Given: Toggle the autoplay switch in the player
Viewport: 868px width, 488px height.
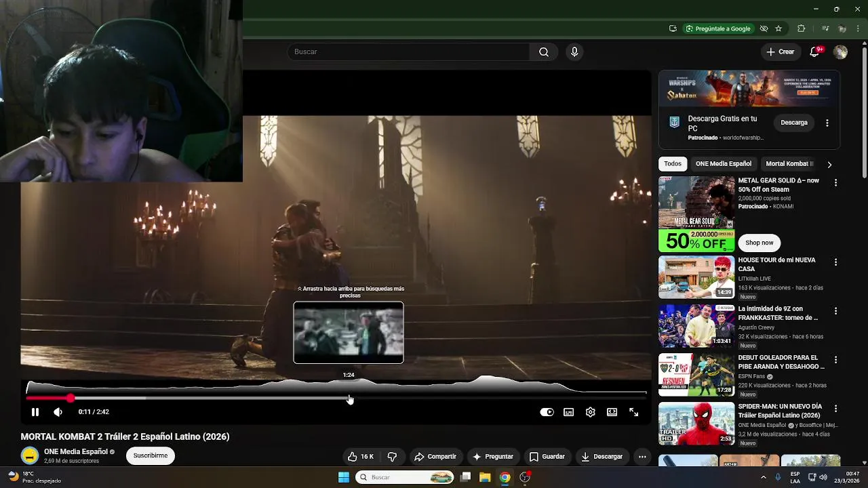Looking at the screenshot, I should click(547, 412).
